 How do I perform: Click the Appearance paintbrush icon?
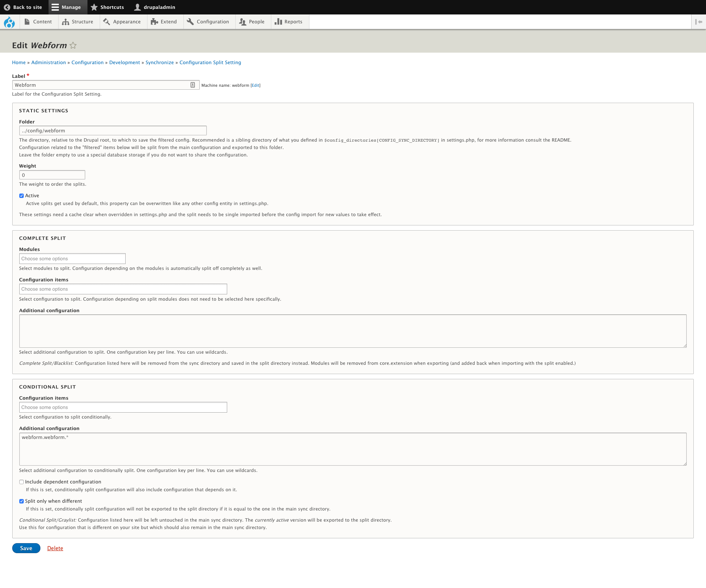[107, 22]
